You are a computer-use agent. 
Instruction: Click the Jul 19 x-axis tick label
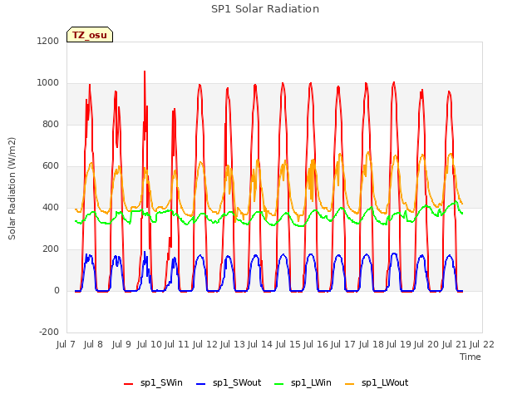[x=399, y=344]
